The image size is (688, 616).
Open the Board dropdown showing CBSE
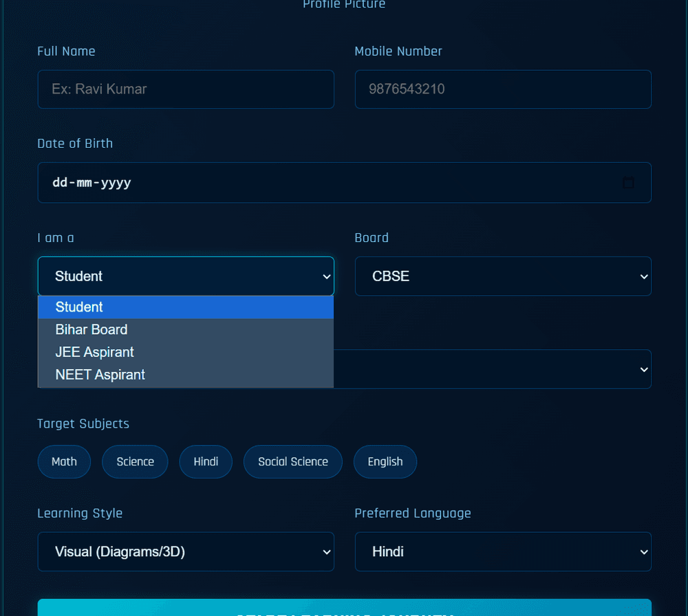tap(503, 276)
